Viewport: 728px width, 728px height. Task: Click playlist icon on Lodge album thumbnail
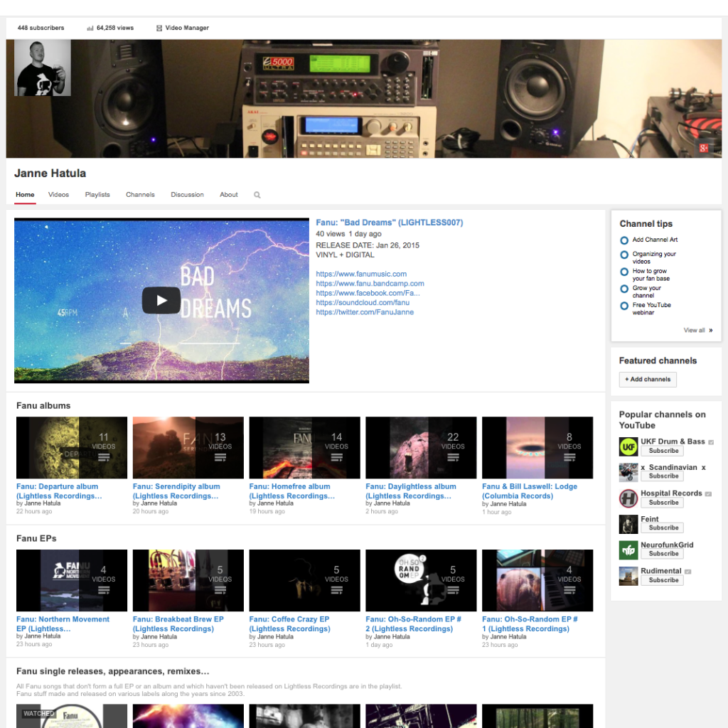569,457
